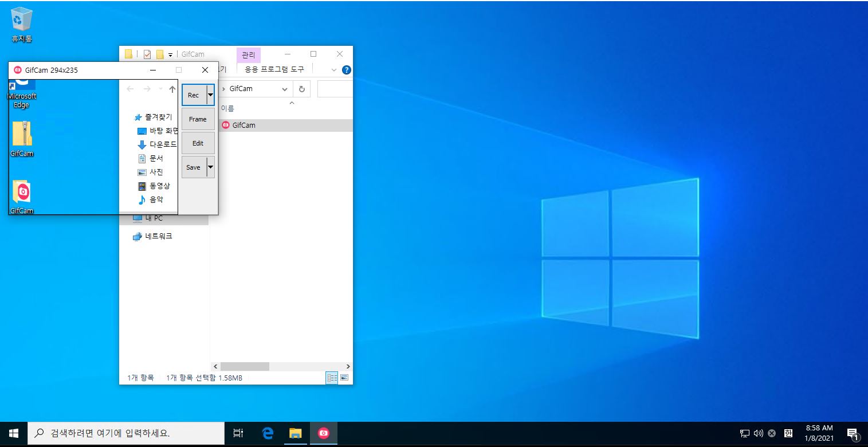Open Explorer's recent locations dropdown
Image resolution: width=868 pixels, height=447 pixels.
tap(160, 89)
